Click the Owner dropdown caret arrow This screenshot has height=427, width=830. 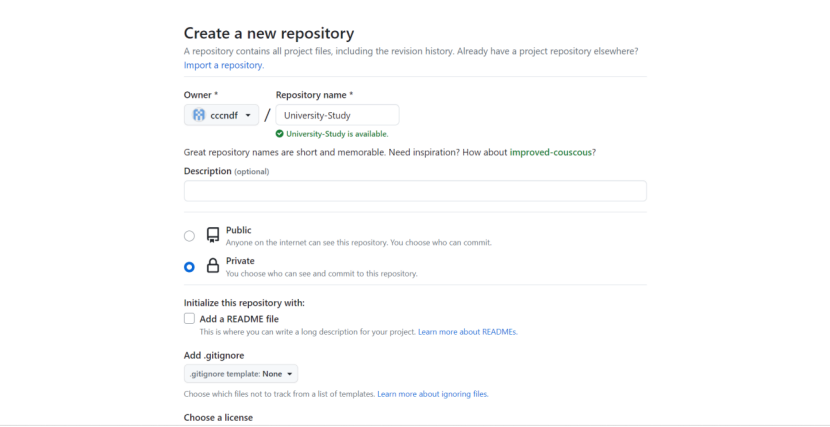[x=248, y=115]
